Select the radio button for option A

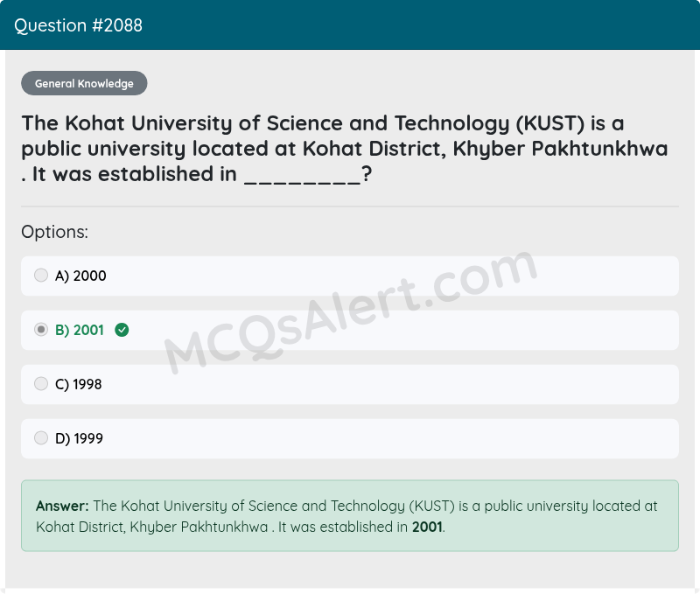41,275
